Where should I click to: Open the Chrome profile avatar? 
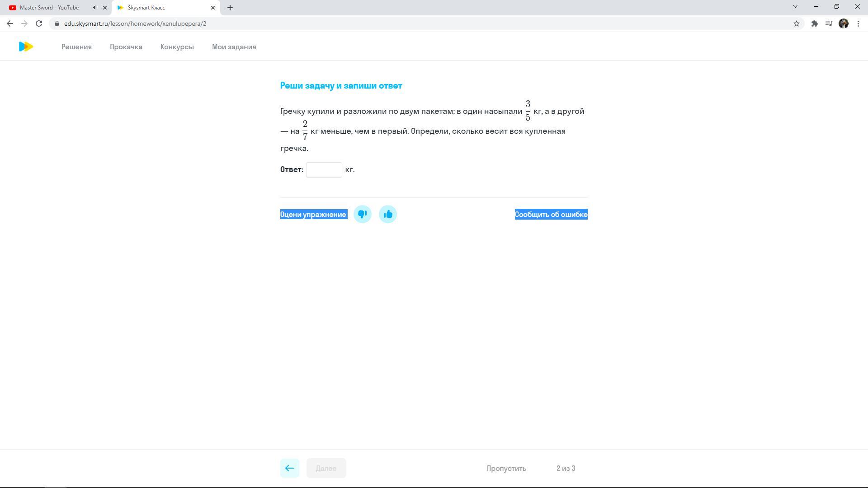click(x=843, y=23)
